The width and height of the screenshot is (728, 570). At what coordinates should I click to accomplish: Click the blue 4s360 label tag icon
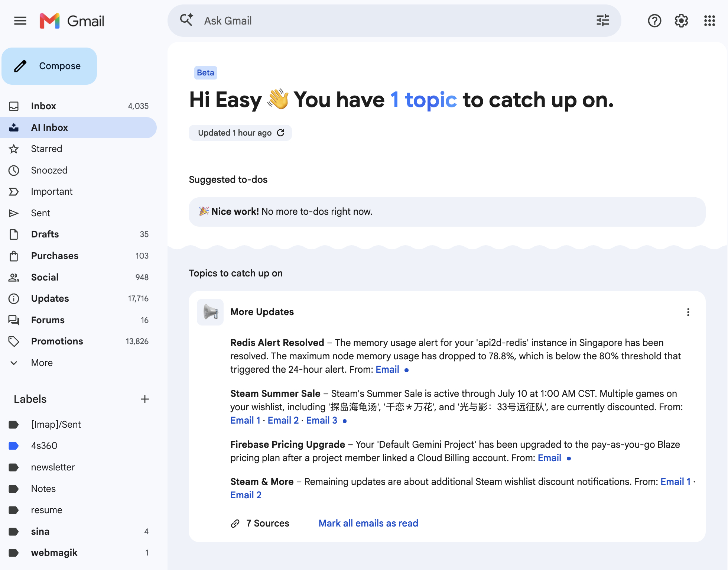coord(14,446)
